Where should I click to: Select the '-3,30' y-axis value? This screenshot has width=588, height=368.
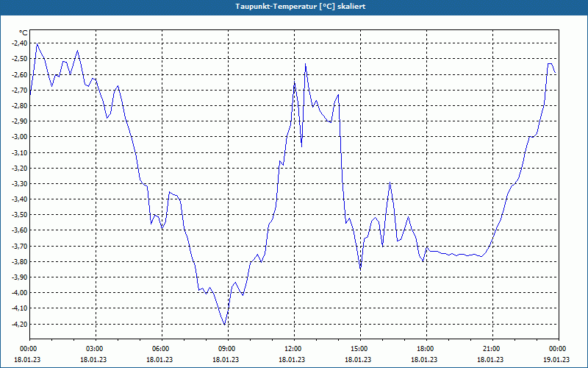[x=20, y=183]
